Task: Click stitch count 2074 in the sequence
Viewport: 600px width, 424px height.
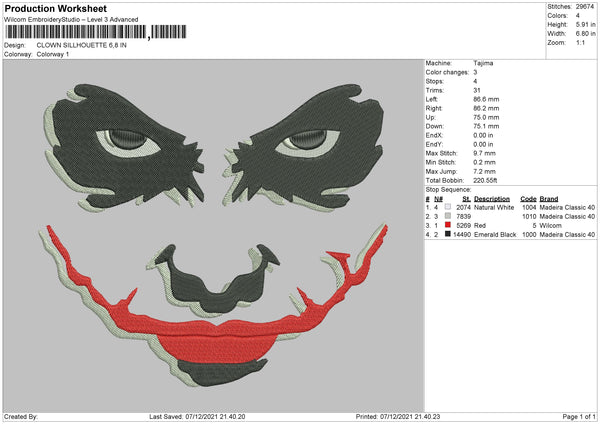Action: pyautogui.click(x=463, y=207)
